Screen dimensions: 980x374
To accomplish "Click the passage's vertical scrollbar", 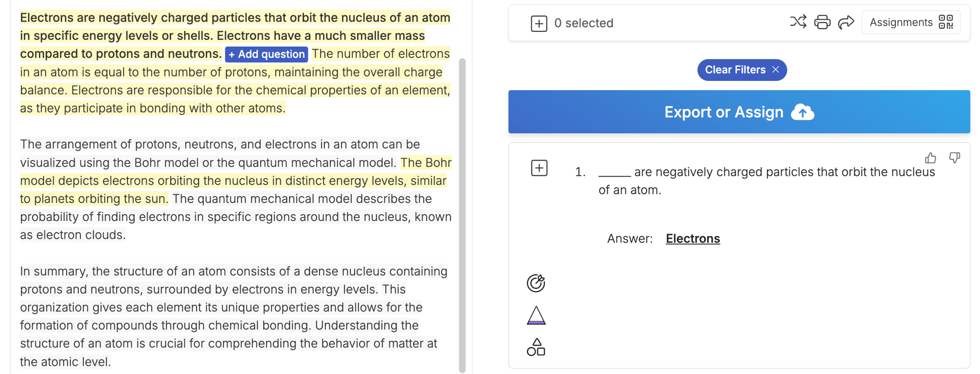I will pos(462,215).
